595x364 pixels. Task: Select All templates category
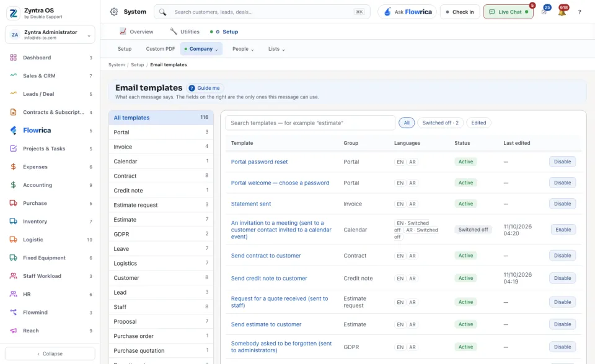pyautogui.click(x=161, y=118)
